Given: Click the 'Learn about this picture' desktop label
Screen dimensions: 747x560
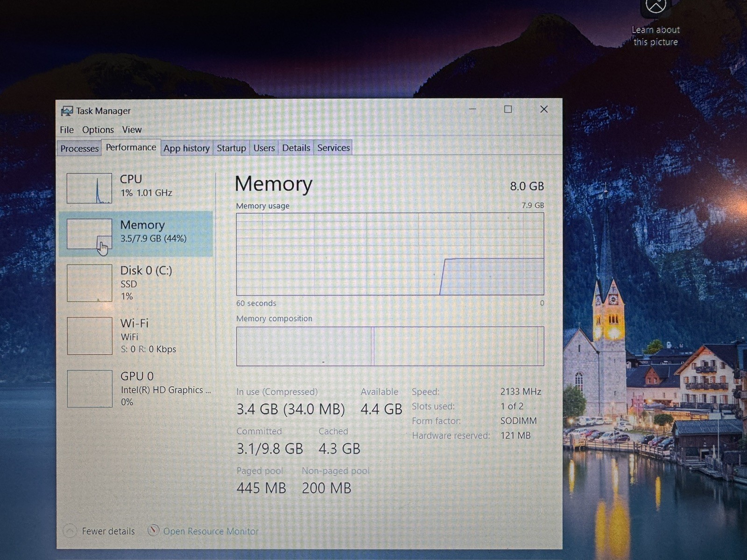Looking at the screenshot, I should [x=655, y=36].
